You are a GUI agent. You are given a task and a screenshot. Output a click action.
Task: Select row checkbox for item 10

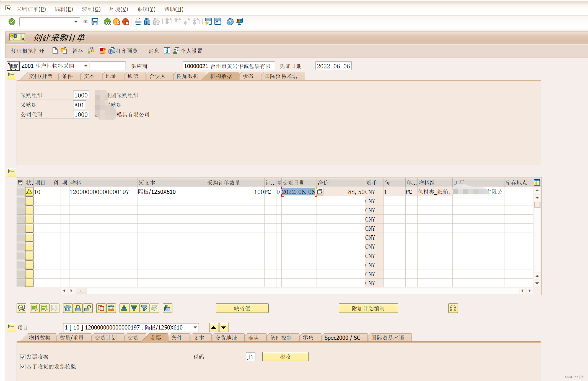click(21, 192)
